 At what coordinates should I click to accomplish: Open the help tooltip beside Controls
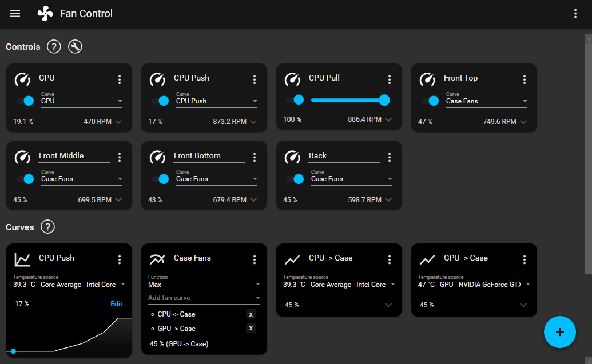point(54,47)
